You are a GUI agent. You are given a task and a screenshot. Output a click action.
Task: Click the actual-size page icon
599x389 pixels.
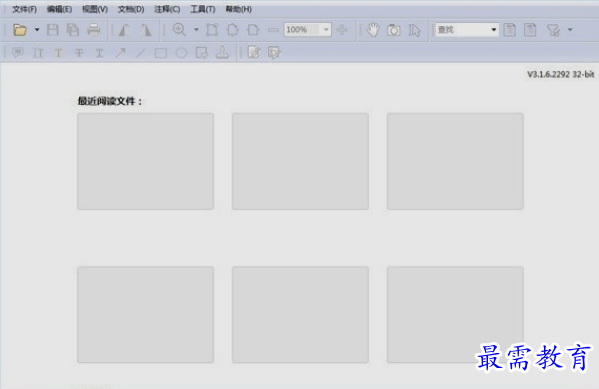pyautogui.click(x=212, y=29)
